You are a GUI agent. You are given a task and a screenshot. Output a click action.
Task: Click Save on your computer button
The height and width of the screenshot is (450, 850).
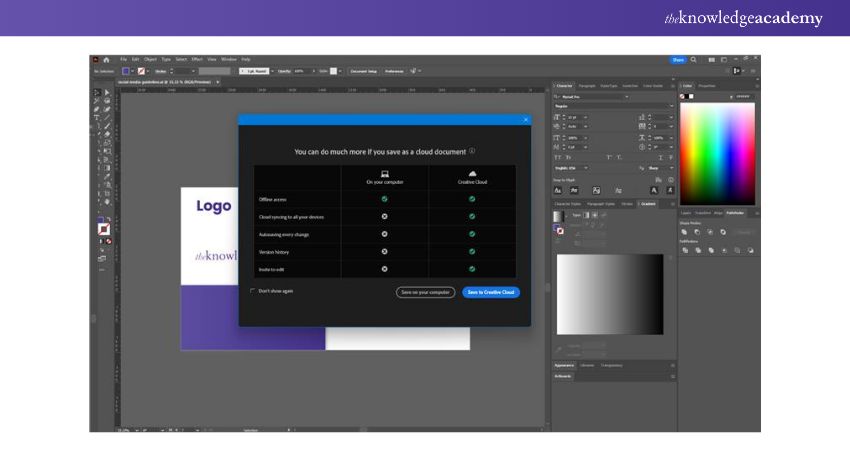point(425,292)
